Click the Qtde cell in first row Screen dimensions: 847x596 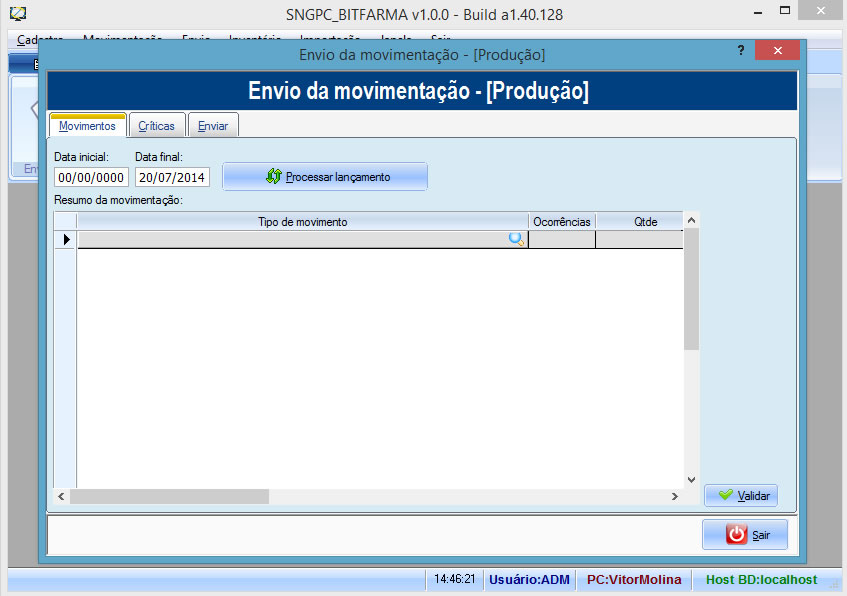click(x=640, y=239)
